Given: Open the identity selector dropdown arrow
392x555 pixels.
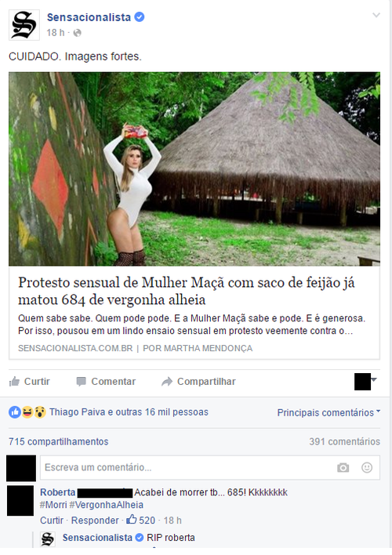Looking at the screenshot, I should pos(374,379).
